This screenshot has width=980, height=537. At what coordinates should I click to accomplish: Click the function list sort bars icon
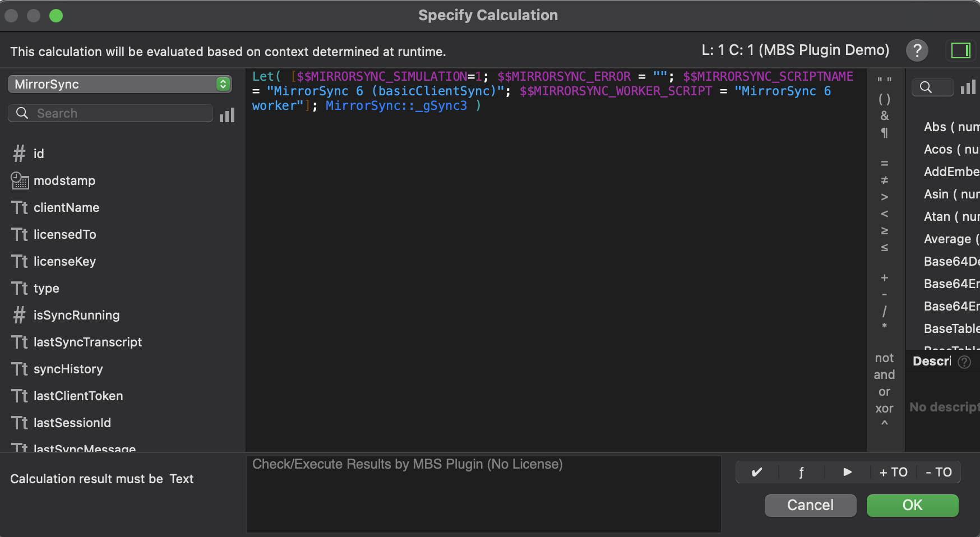coord(968,87)
